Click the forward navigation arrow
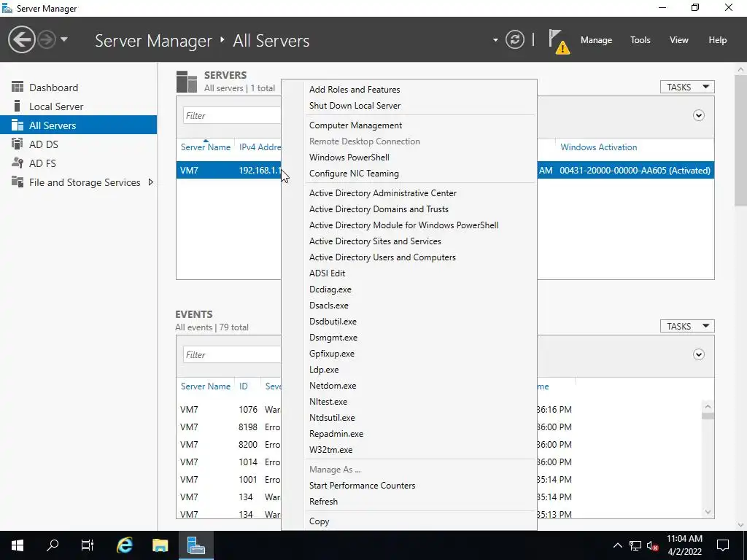 47,39
